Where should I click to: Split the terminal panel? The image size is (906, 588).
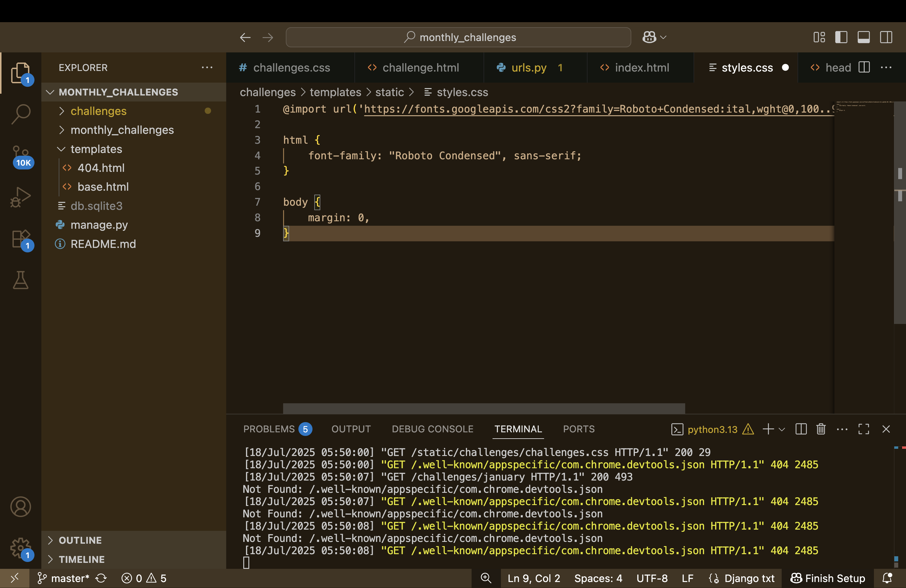click(801, 429)
